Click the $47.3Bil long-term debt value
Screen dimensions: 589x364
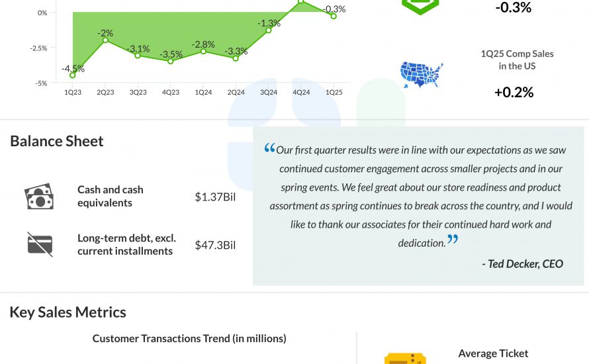[x=215, y=245]
